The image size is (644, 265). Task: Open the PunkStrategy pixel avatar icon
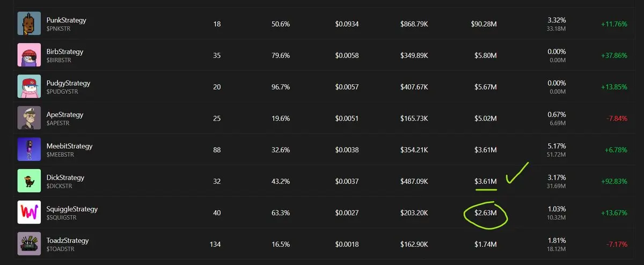click(29, 24)
